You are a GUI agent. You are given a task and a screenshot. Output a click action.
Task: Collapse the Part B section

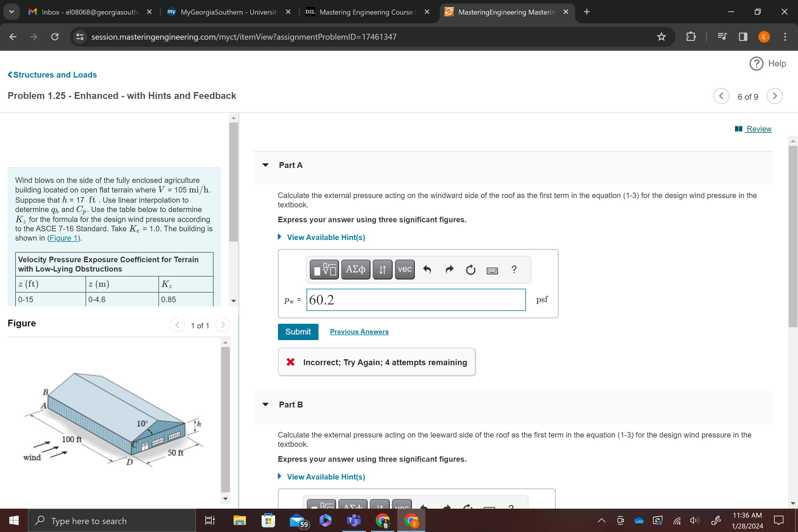(x=265, y=405)
